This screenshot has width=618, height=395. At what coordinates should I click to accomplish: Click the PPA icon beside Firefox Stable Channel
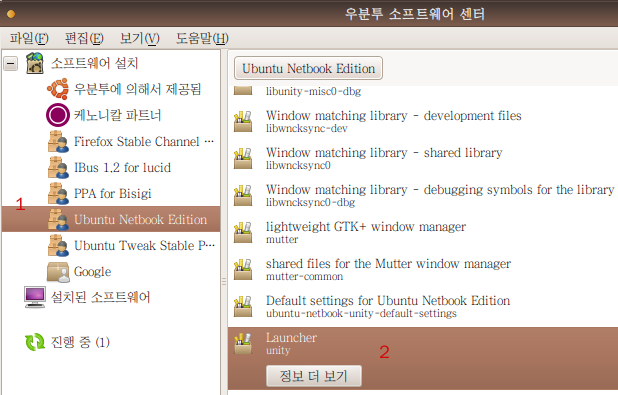coord(58,141)
